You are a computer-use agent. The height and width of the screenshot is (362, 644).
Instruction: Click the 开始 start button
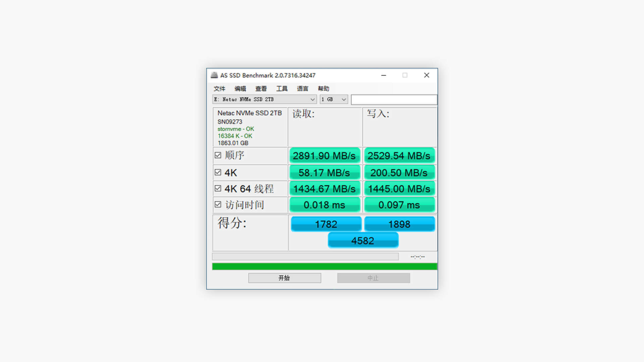[x=284, y=278]
